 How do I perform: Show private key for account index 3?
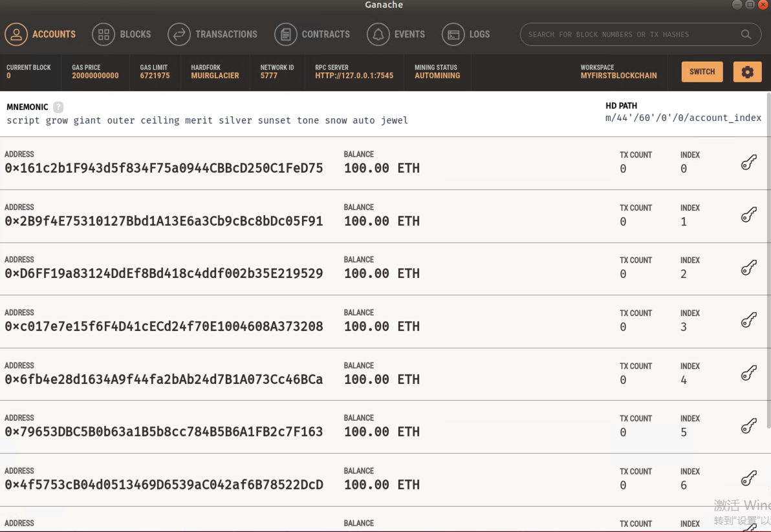(749, 320)
